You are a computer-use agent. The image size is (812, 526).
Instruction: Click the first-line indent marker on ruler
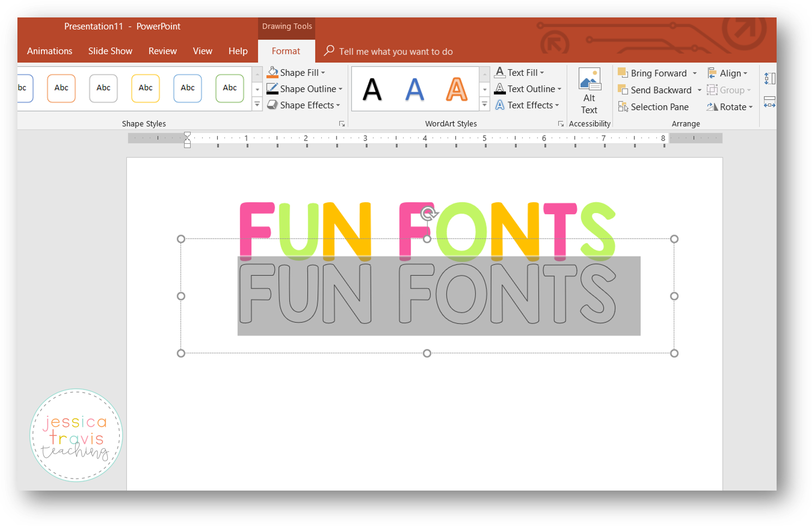click(x=187, y=135)
